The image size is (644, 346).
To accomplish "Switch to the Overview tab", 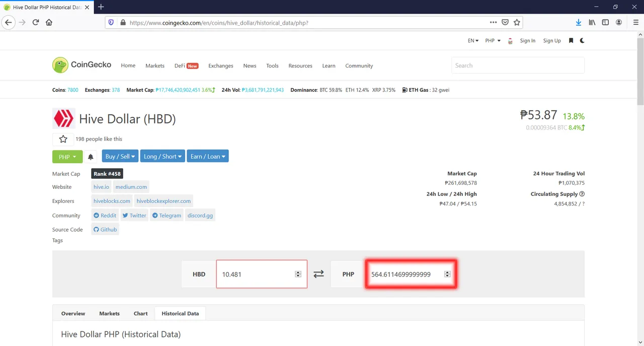I will pos(73,313).
